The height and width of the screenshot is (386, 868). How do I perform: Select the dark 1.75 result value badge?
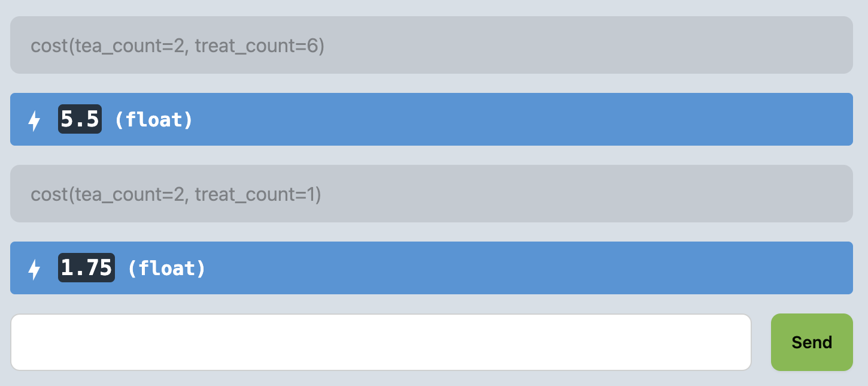(86, 268)
